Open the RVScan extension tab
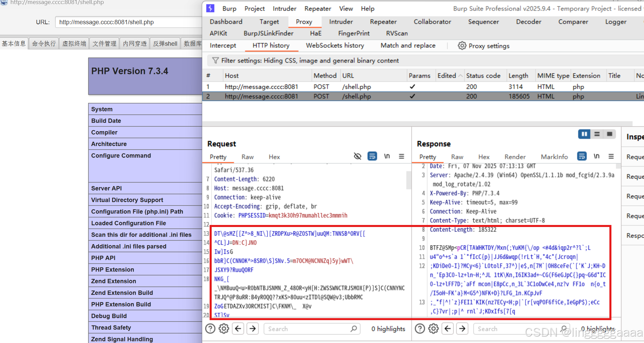 (x=397, y=33)
